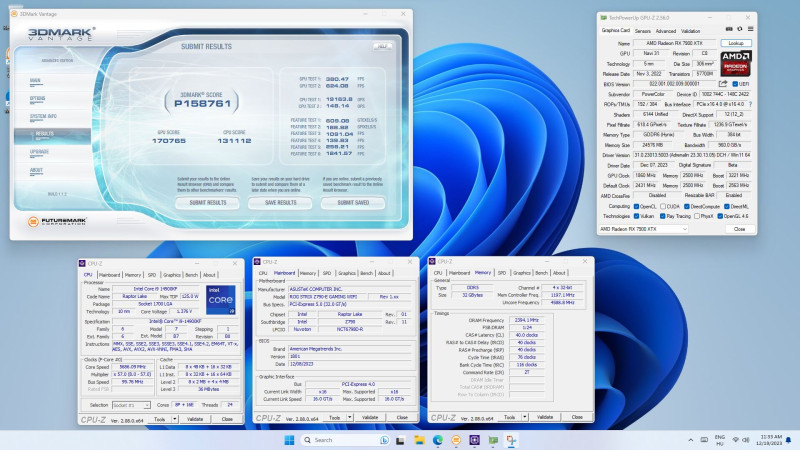The image size is (800, 450).
Task: Click the purple CPU-Z taskbar icon
Action: 474,440
